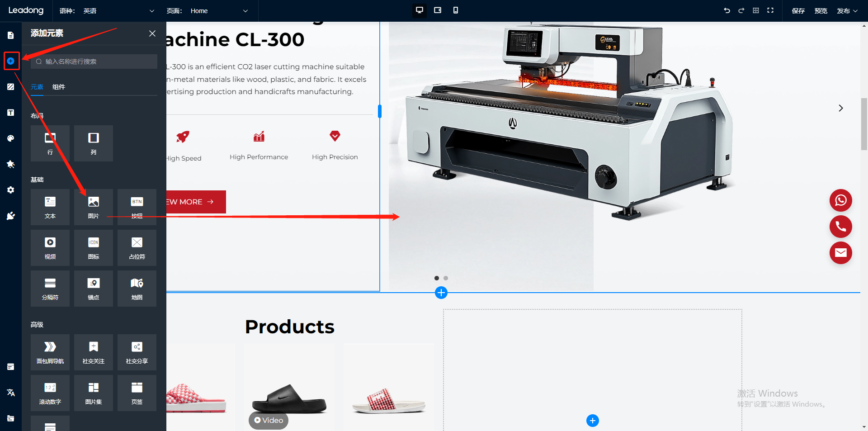
Task: Switch to mobile device preview
Action: coord(456,10)
